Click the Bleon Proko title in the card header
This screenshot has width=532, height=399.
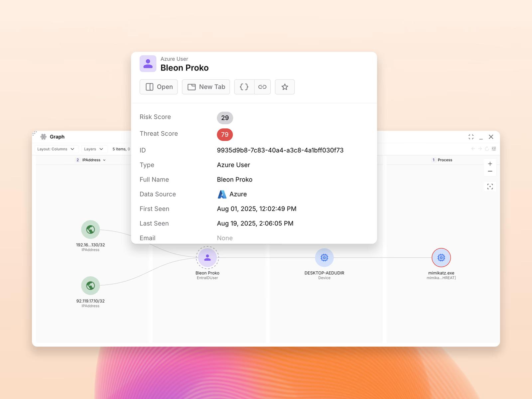pos(185,68)
